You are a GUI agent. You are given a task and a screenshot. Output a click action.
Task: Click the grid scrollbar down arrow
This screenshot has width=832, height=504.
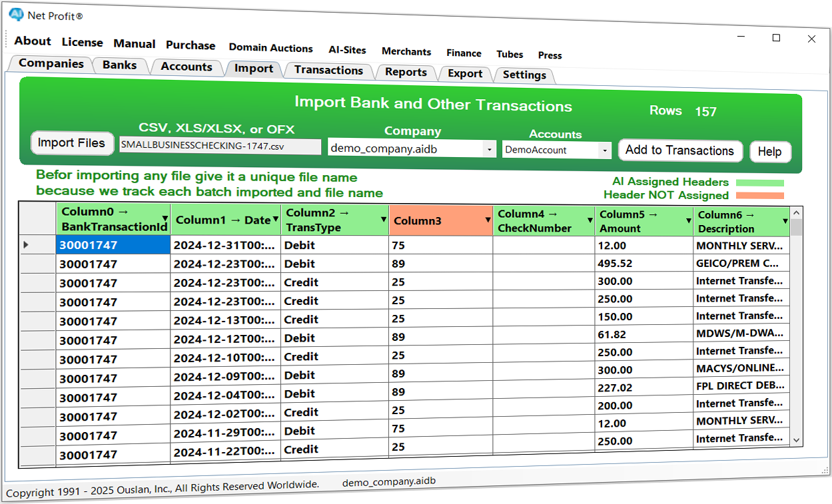[x=796, y=440]
